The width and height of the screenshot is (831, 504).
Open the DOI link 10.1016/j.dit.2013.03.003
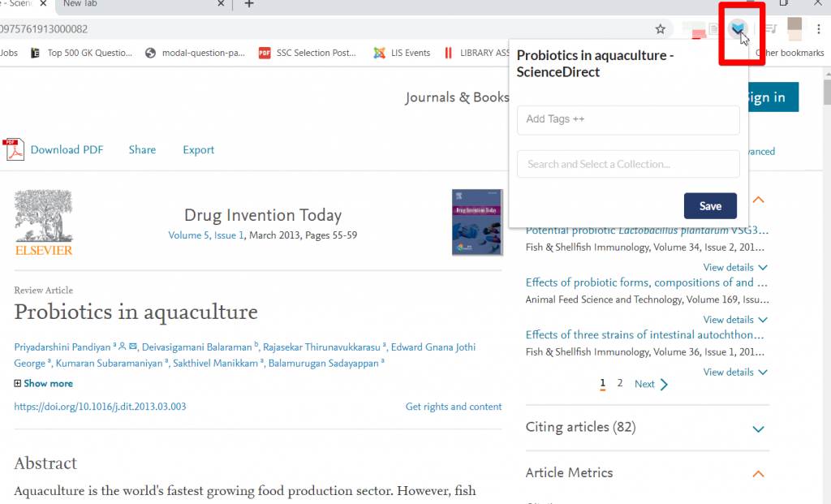100,407
